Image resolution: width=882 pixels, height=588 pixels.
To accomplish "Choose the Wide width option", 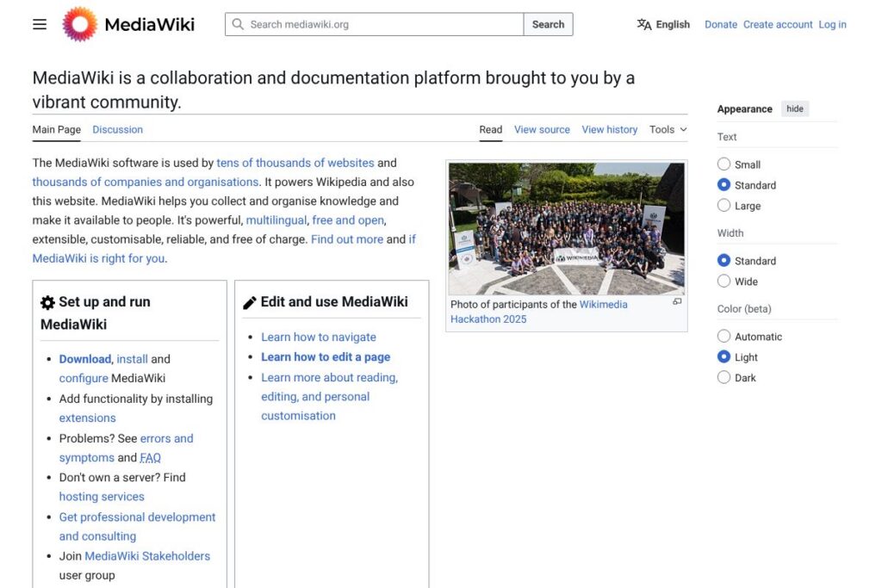I will click(x=724, y=282).
